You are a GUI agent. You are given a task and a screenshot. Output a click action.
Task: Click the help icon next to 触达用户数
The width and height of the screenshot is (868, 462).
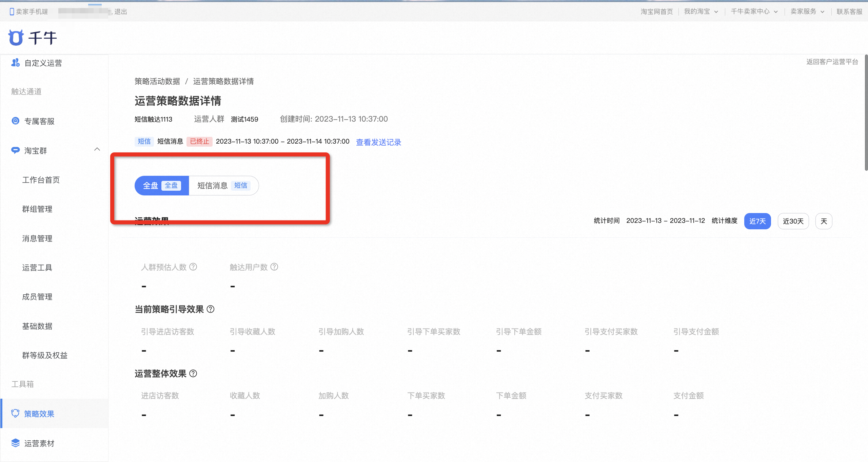tap(274, 267)
